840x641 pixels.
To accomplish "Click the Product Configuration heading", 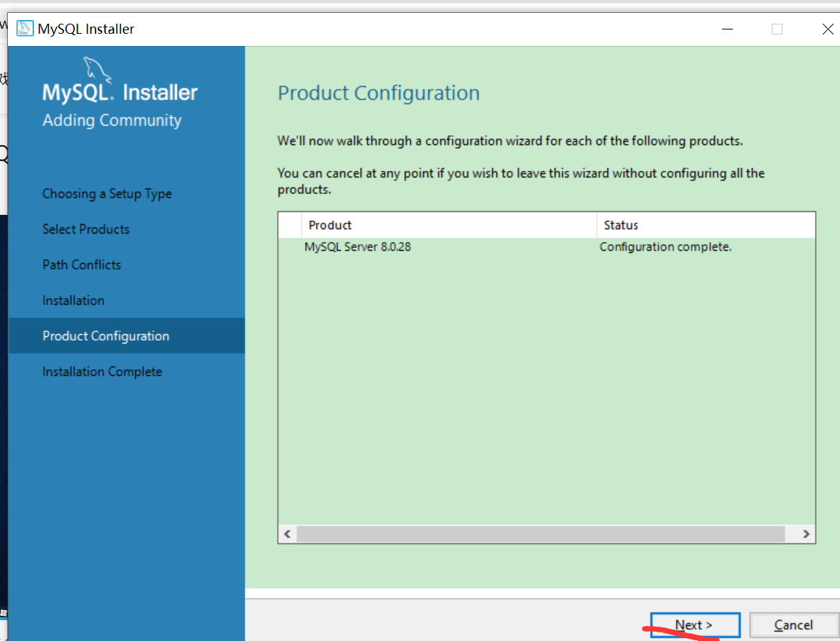I will click(x=379, y=93).
